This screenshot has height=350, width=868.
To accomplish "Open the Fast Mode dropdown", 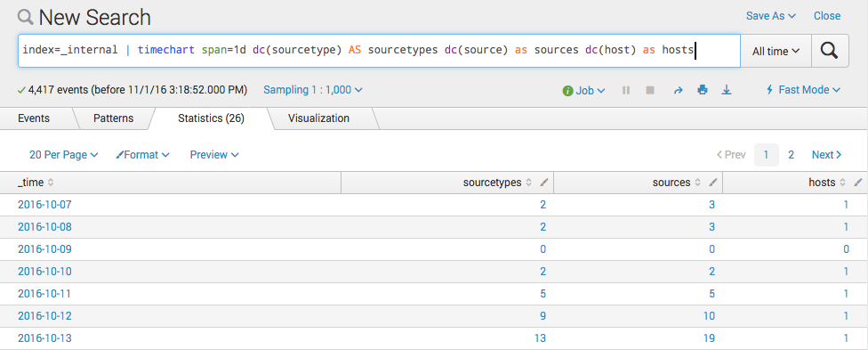I will 803,89.
